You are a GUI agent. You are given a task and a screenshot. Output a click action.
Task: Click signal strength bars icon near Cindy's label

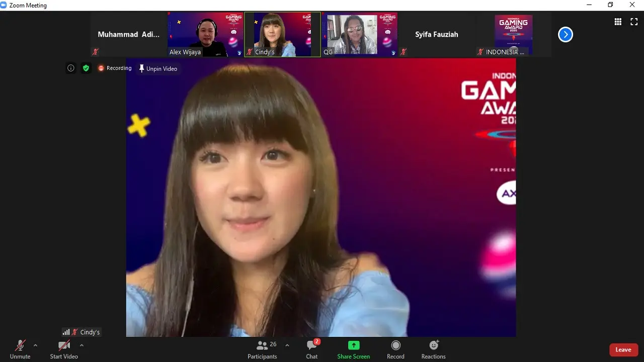click(x=66, y=332)
